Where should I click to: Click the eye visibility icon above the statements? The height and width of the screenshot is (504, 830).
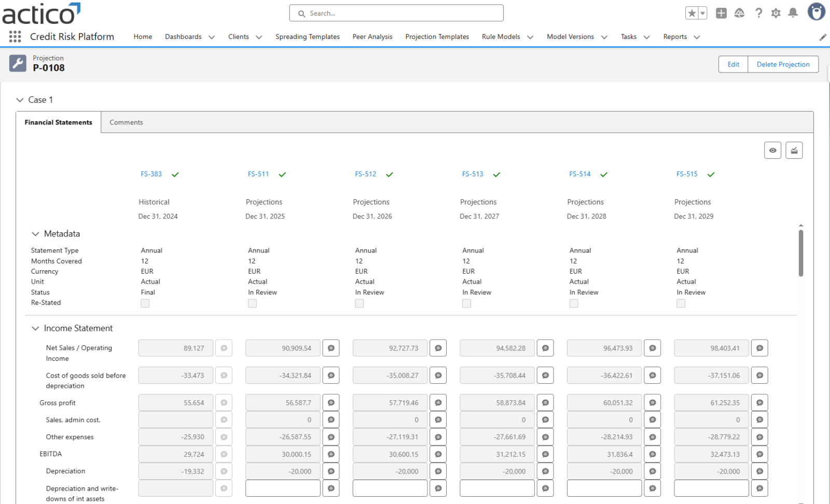pyautogui.click(x=772, y=150)
